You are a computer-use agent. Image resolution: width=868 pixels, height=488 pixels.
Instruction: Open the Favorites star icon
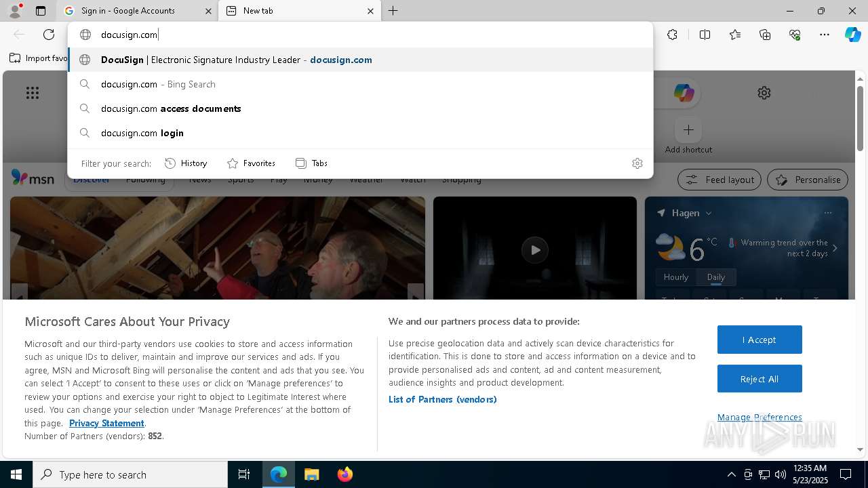click(735, 35)
